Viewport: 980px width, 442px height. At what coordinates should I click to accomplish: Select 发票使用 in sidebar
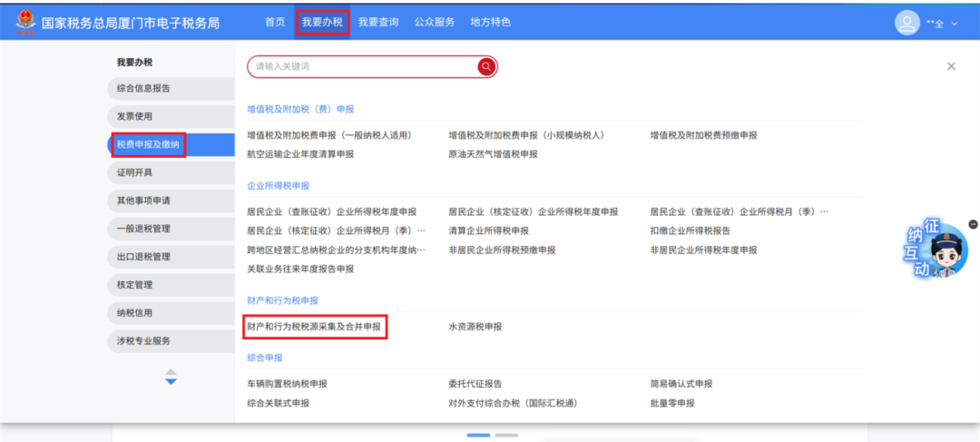171,116
